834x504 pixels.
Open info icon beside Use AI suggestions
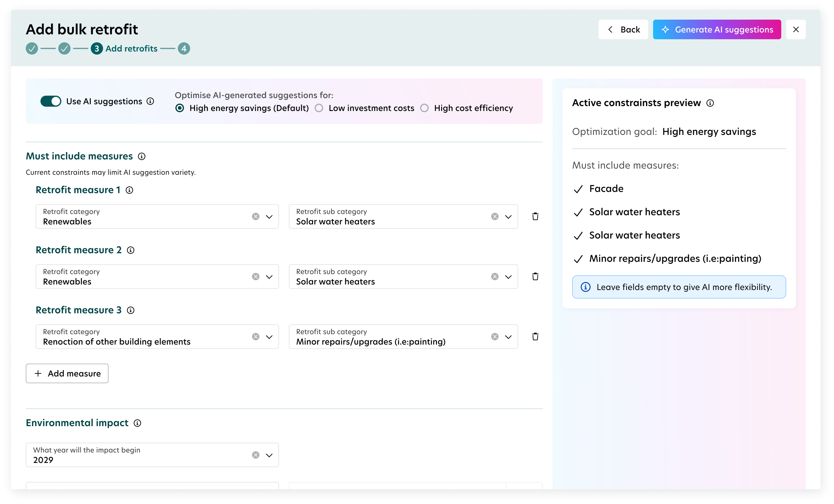pos(150,101)
